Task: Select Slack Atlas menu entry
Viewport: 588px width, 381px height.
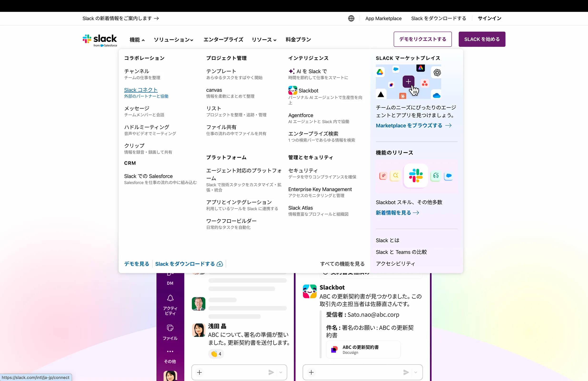Action: [318, 211]
